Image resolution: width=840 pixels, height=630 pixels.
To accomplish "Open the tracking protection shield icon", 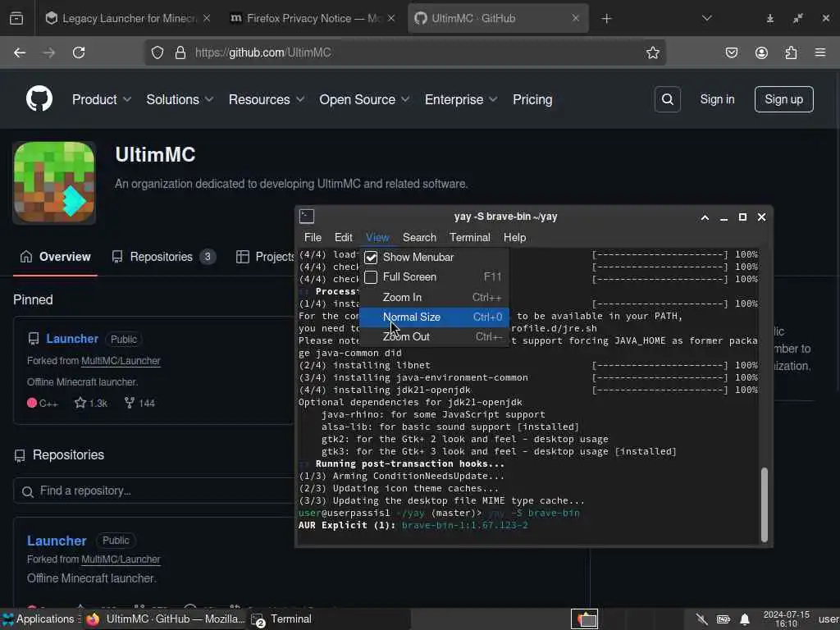I will pos(157,52).
